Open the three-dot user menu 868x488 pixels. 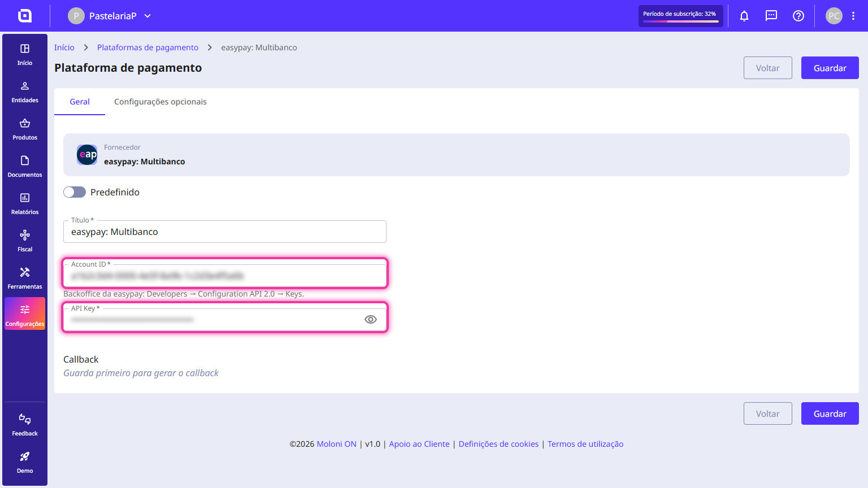(x=853, y=16)
